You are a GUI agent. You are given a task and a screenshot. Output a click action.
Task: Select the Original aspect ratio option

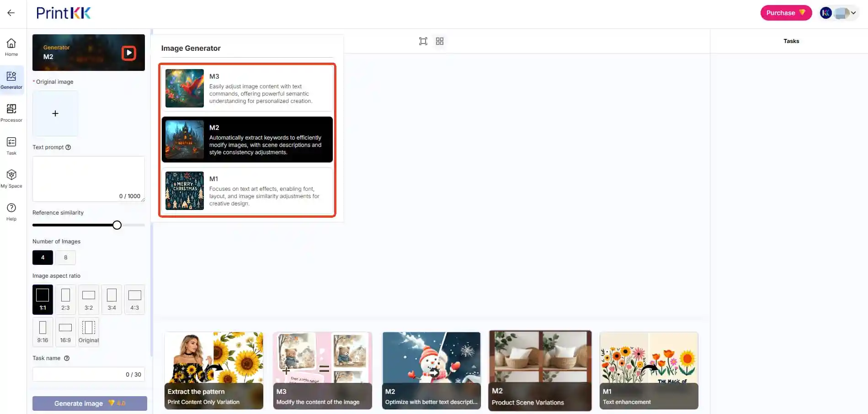pyautogui.click(x=89, y=332)
